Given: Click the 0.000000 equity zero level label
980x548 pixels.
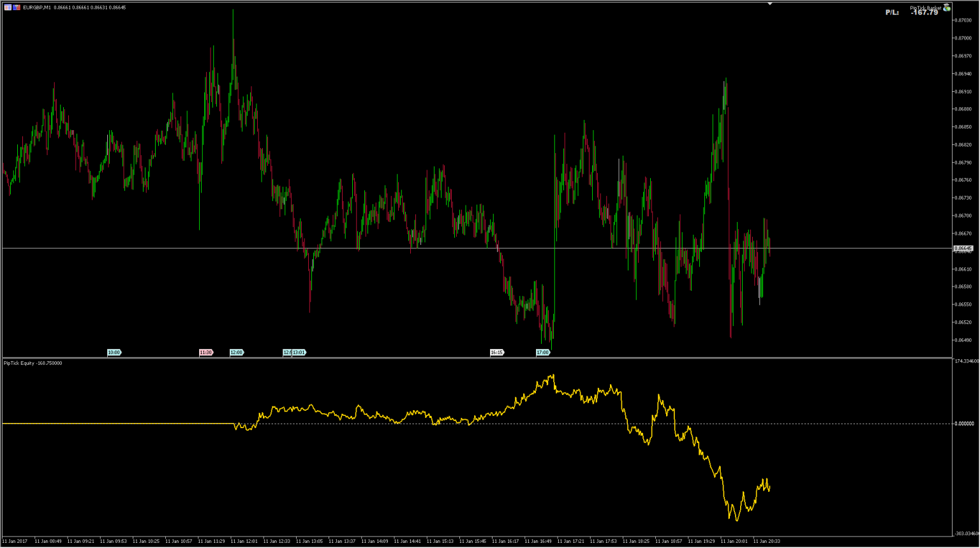Looking at the screenshot, I should click(965, 424).
